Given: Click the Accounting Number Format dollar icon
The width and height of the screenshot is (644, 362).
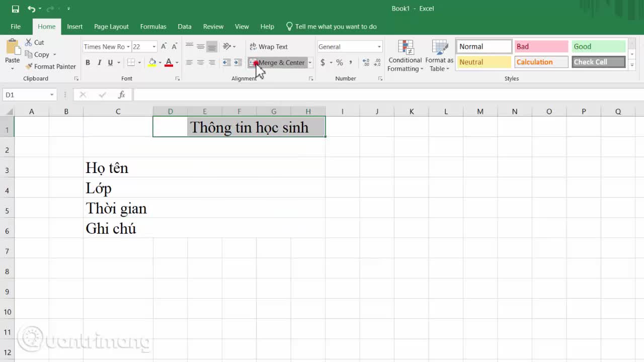Looking at the screenshot, I should 323,62.
